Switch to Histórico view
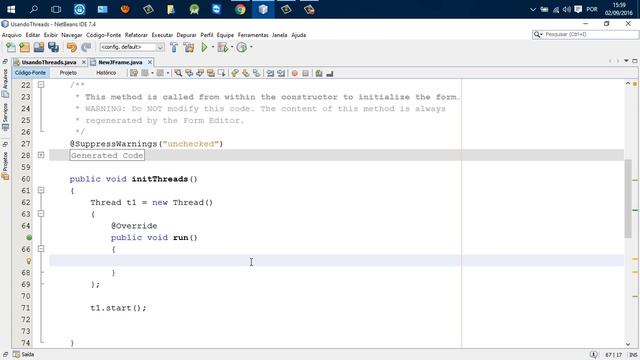Image resolution: width=640 pixels, height=360 pixels. (x=106, y=73)
